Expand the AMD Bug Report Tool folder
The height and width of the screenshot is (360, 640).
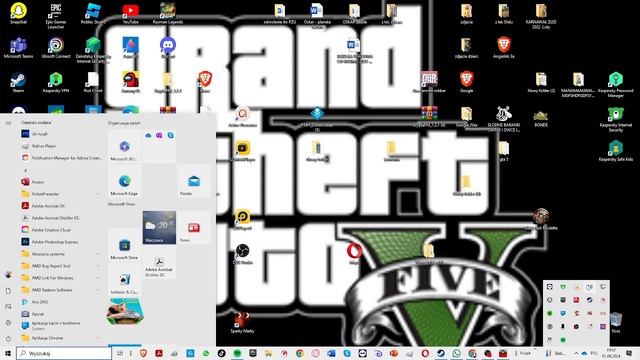pyautogui.click(x=60, y=266)
